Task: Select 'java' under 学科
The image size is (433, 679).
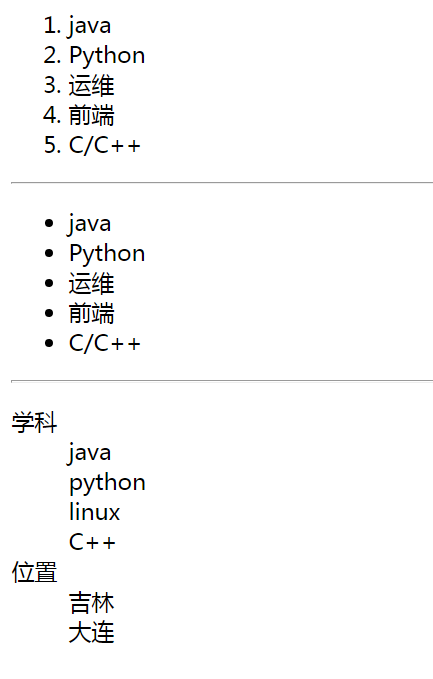Action: 90,453
